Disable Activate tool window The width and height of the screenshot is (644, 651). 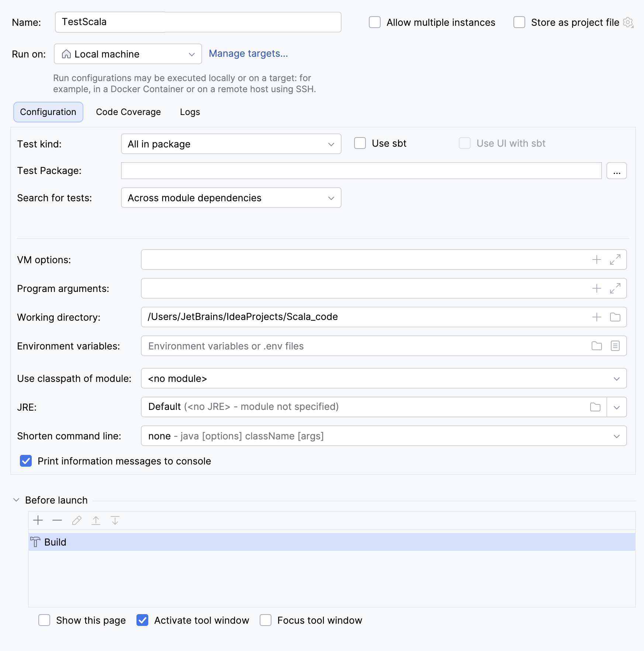pos(142,620)
